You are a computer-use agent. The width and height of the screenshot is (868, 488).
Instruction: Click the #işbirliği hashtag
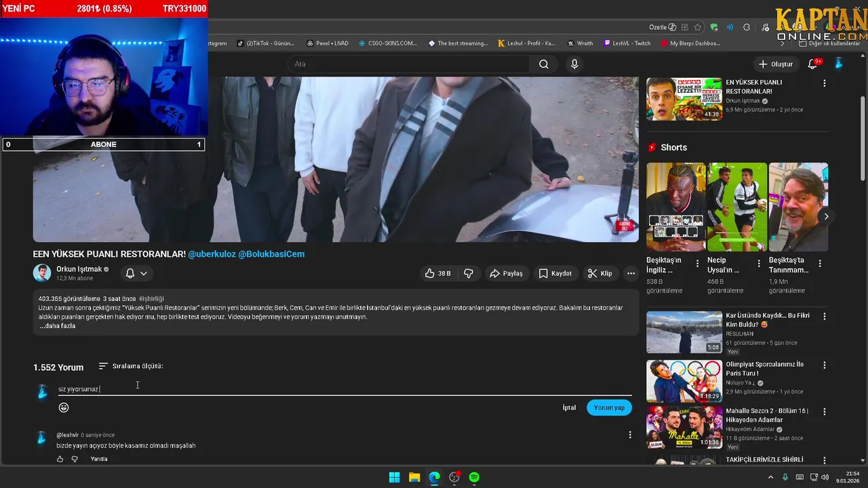tap(151, 299)
